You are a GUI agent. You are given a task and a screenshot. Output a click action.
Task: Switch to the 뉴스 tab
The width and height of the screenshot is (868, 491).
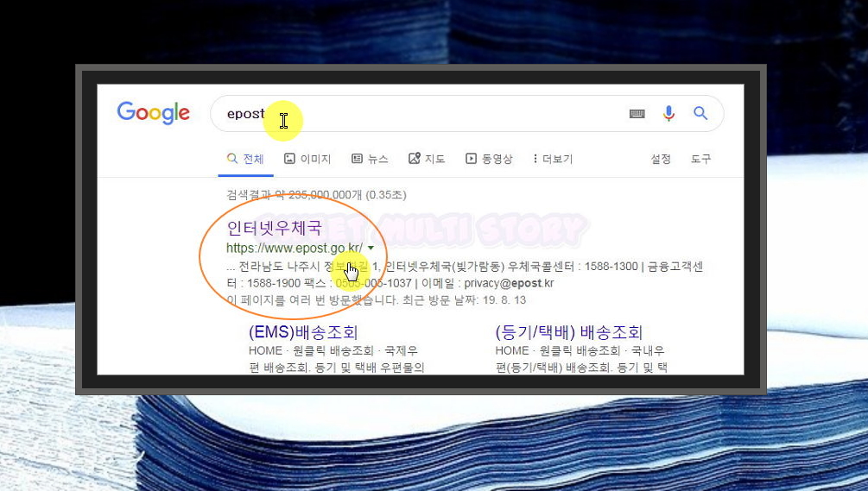(370, 160)
